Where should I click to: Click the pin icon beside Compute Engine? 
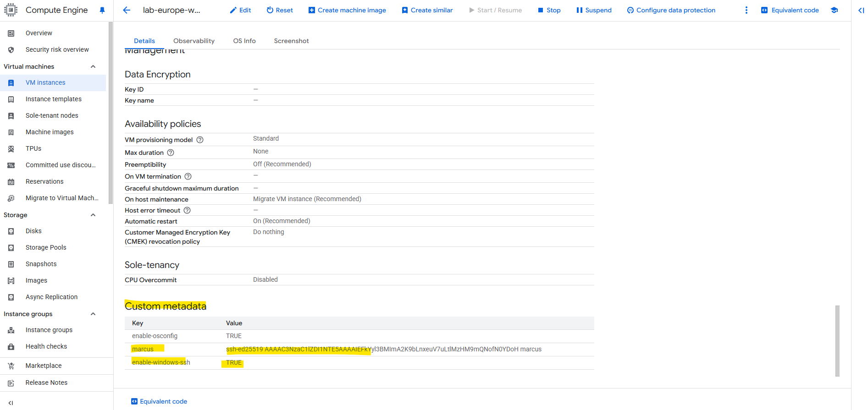[x=102, y=10]
